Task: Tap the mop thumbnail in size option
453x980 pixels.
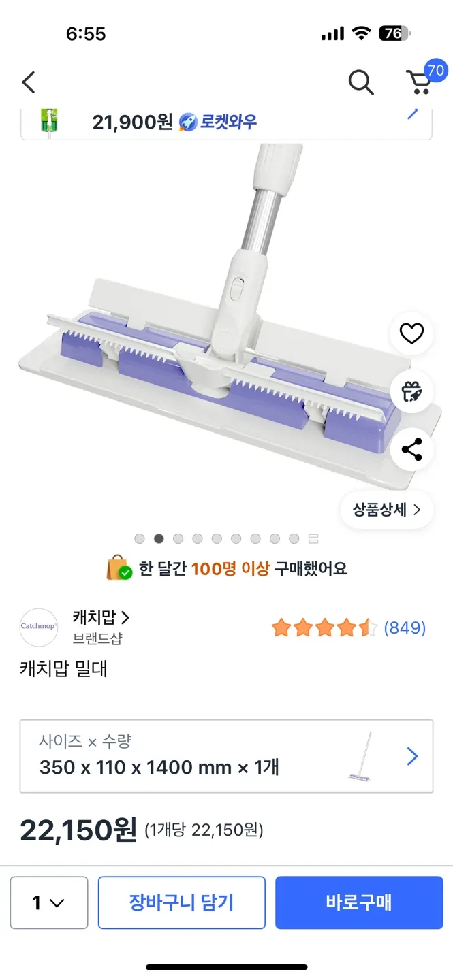Action: [360, 756]
